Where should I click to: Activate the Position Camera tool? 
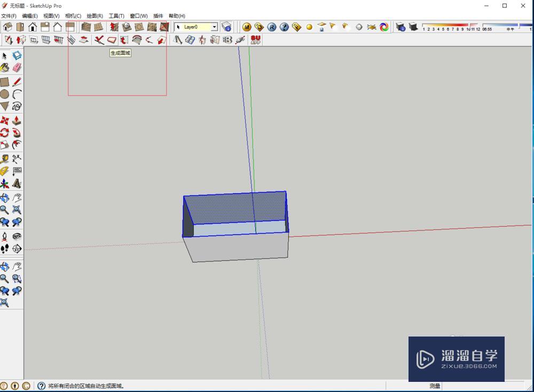4,236
